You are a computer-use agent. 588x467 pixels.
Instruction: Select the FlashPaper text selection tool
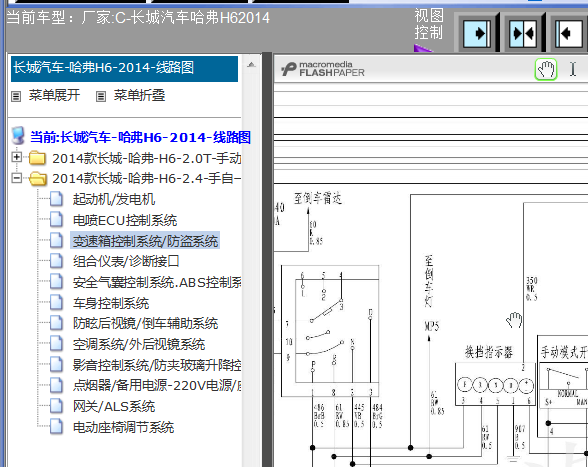click(573, 69)
